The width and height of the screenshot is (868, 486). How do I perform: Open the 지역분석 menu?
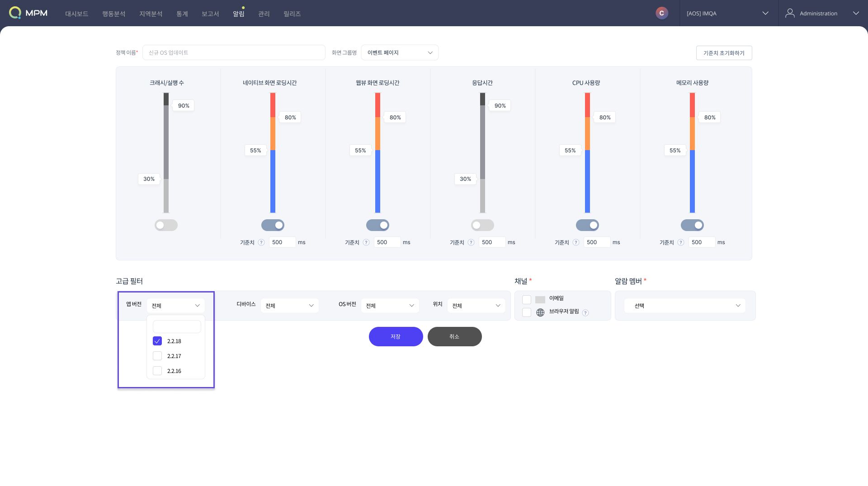pos(151,14)
